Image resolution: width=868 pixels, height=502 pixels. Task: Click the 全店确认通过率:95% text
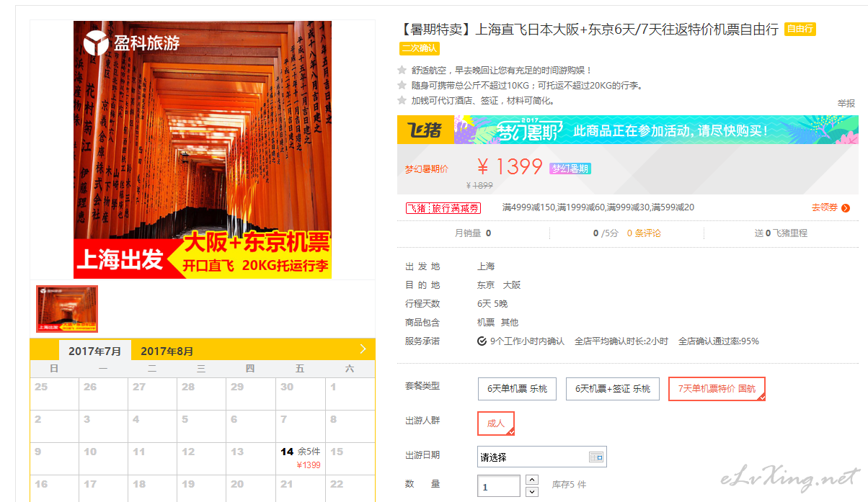pyautogui.click(x=719, y=341)
